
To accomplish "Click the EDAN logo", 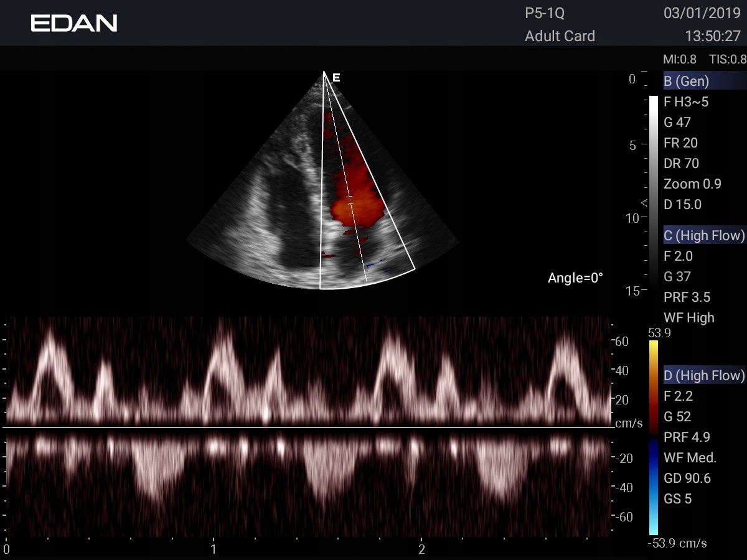I will pyautogui.click(x=74, y=24).
